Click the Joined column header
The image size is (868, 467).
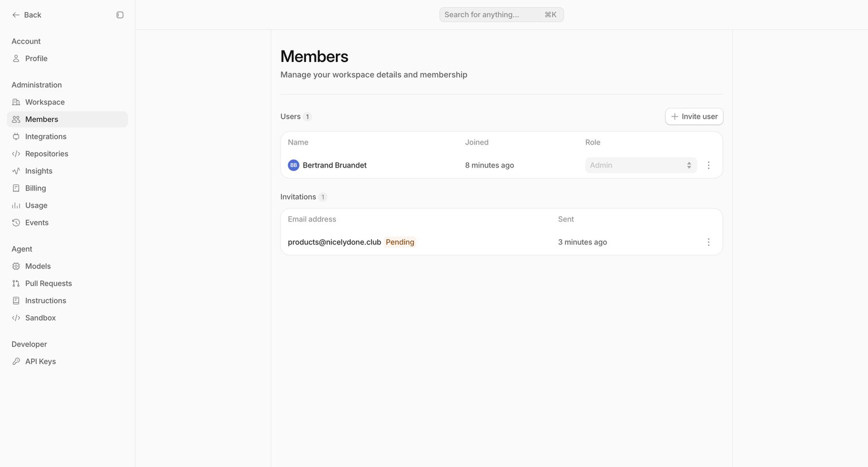click(x=476, y=142)
